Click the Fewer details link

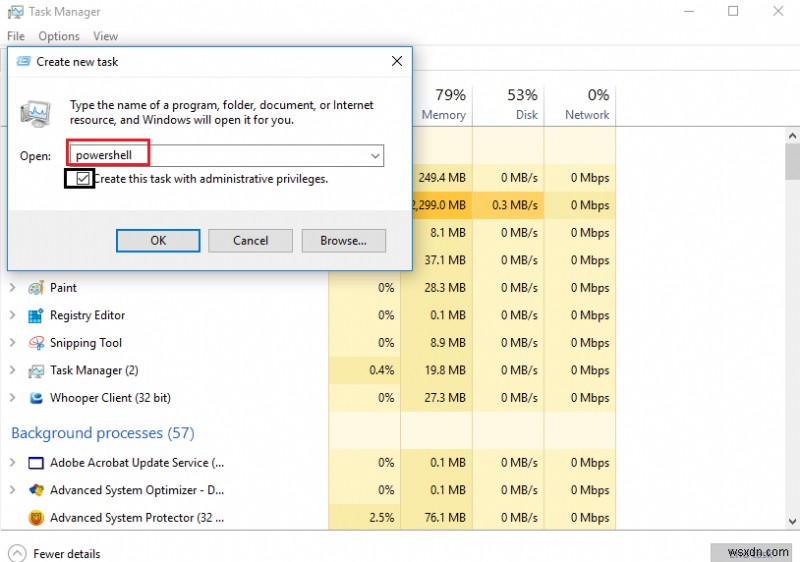67,554
